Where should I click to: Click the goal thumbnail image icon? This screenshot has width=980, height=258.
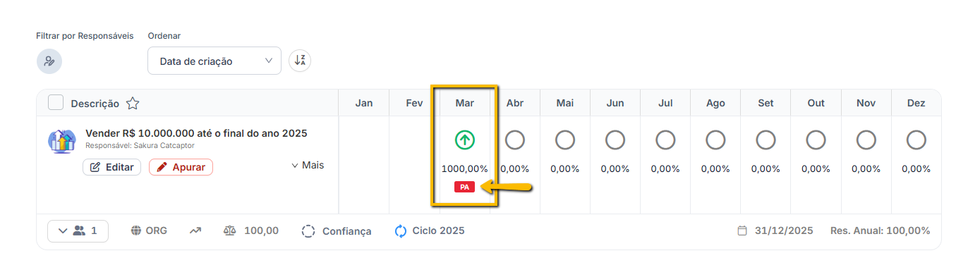pyautogui.click(x=62, y=141)
